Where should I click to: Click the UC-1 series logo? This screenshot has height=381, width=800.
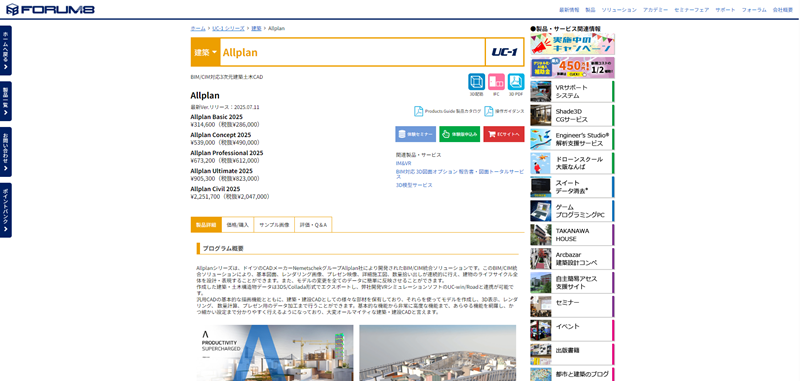pyautogui.click(x=505, y=52)
